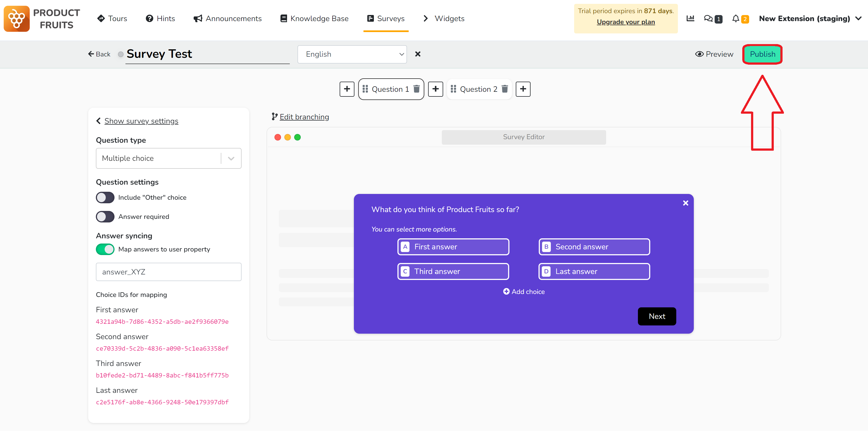Click the gray draft status dot
The image size is (868, 432).
coord(121,54)
